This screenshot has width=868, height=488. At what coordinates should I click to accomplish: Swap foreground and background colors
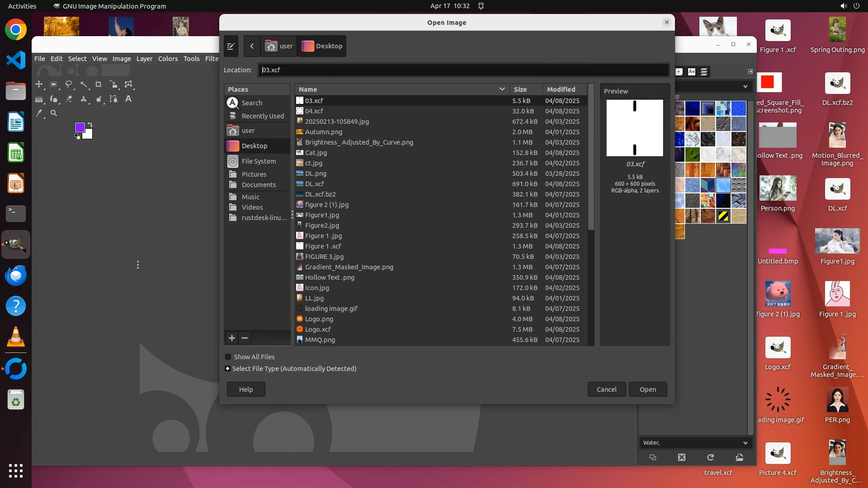[x=90, y=125]
